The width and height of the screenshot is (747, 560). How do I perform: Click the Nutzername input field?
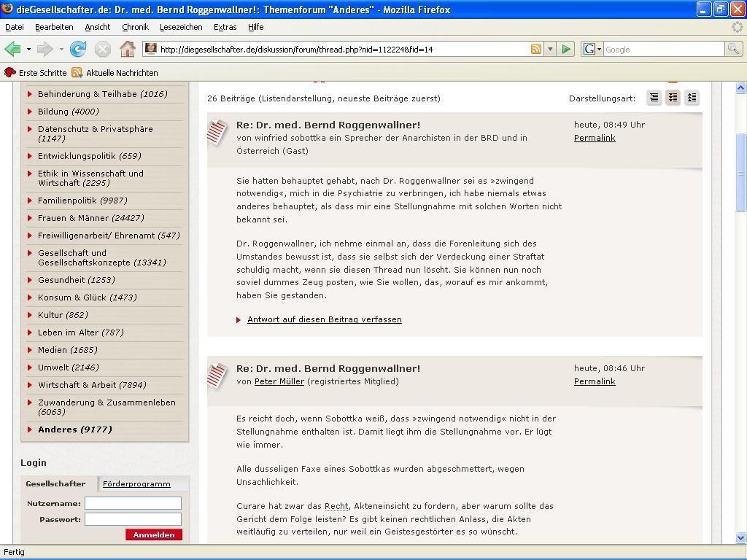[133, 503]
